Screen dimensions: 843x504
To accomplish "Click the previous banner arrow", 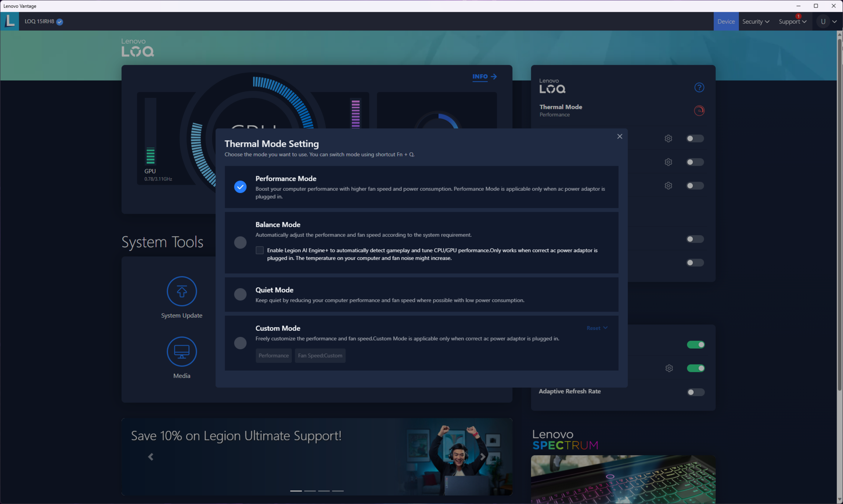I will click(151, 457).
